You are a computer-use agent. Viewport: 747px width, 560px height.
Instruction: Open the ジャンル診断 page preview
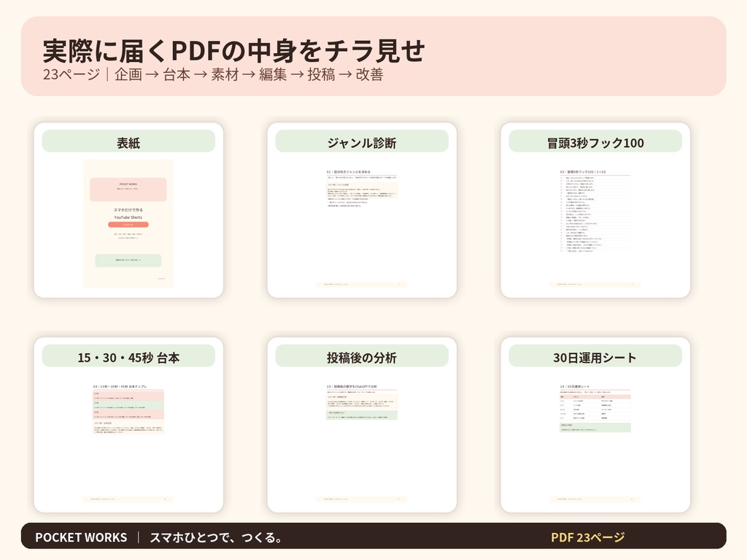[362, 223]
